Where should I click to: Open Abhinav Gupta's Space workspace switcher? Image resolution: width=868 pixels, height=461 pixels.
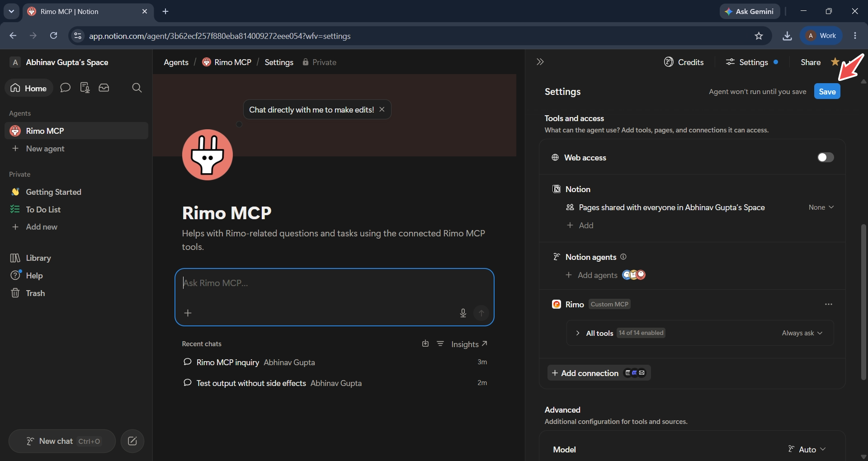59,62
